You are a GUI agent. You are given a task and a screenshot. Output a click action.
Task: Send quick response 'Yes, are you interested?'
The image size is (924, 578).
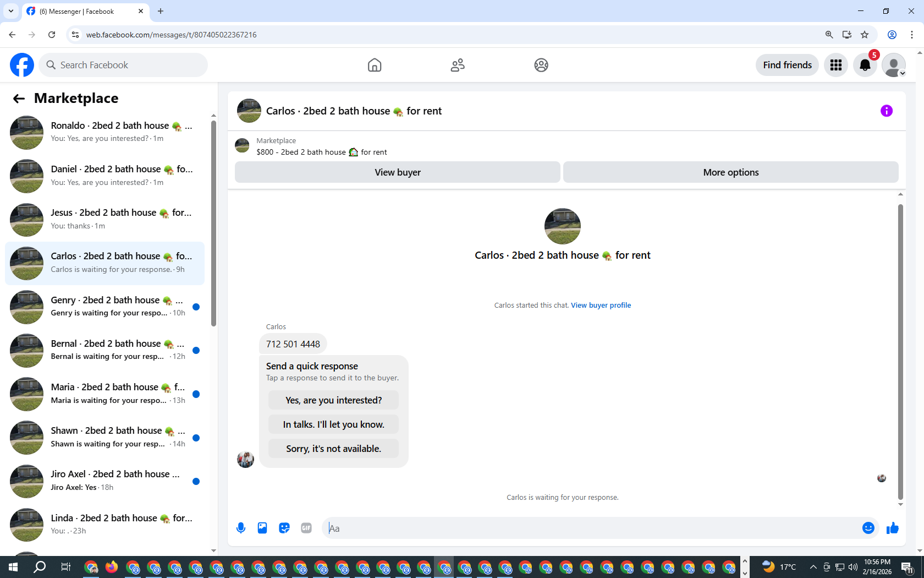tap(333, 400)
